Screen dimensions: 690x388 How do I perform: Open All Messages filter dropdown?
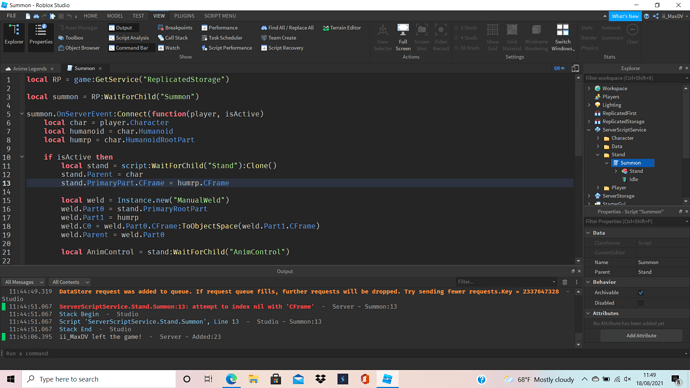point(24,282)
